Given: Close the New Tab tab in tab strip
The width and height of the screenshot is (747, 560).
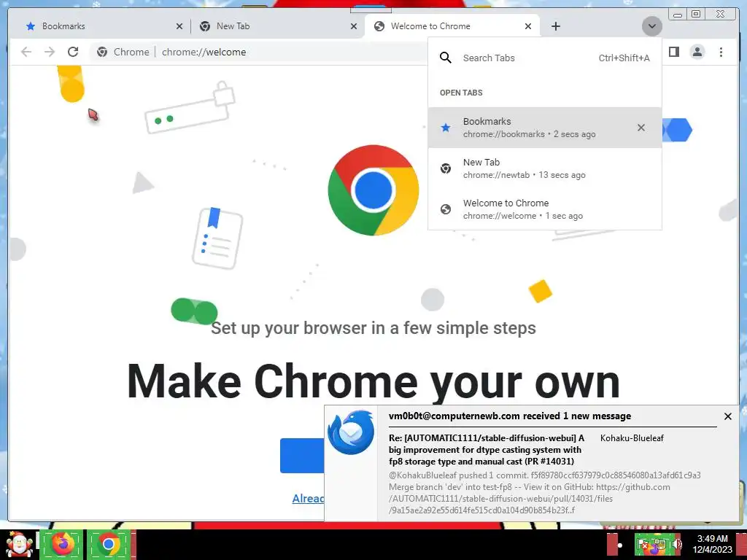Looking at the screenshot, I should [354, 26].
